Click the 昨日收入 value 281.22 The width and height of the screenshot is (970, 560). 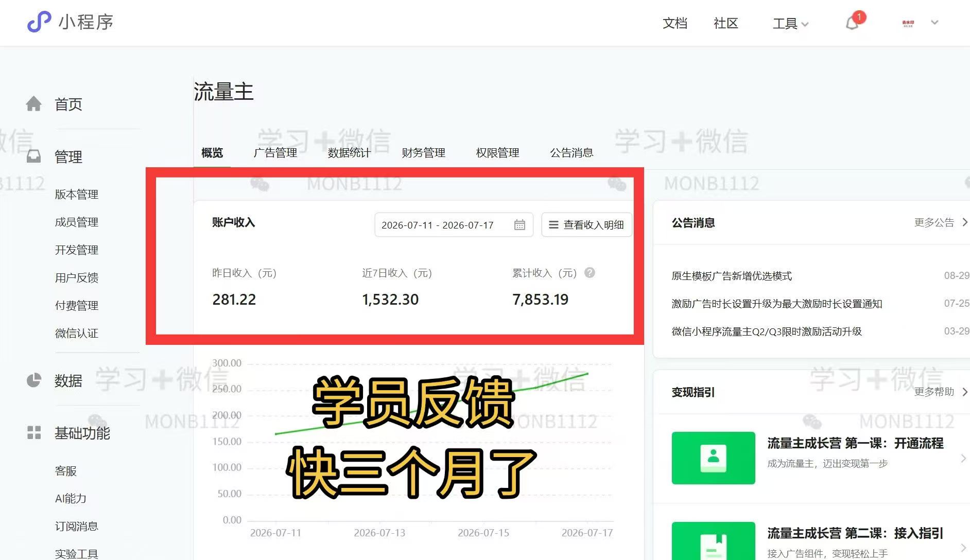234,300
